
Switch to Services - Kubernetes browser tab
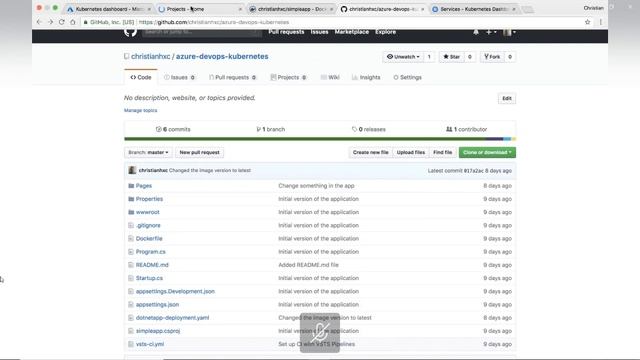click(x=473, y=9)
